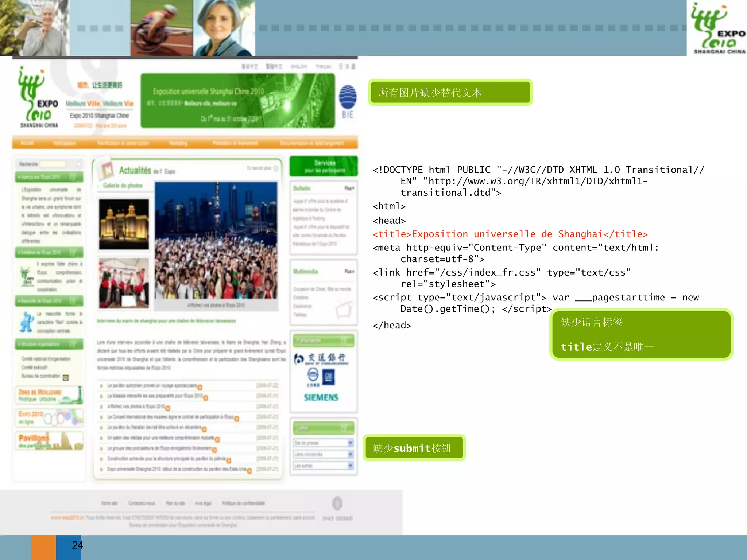Click the interview headline about Shanghai mayor
747x560 pixels.
tap(166, 321)
